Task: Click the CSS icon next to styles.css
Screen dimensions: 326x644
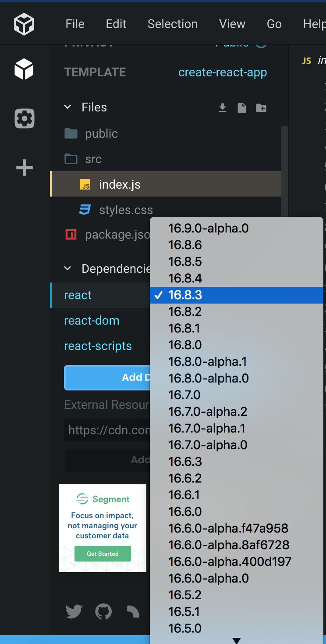Action: (85, 210)
